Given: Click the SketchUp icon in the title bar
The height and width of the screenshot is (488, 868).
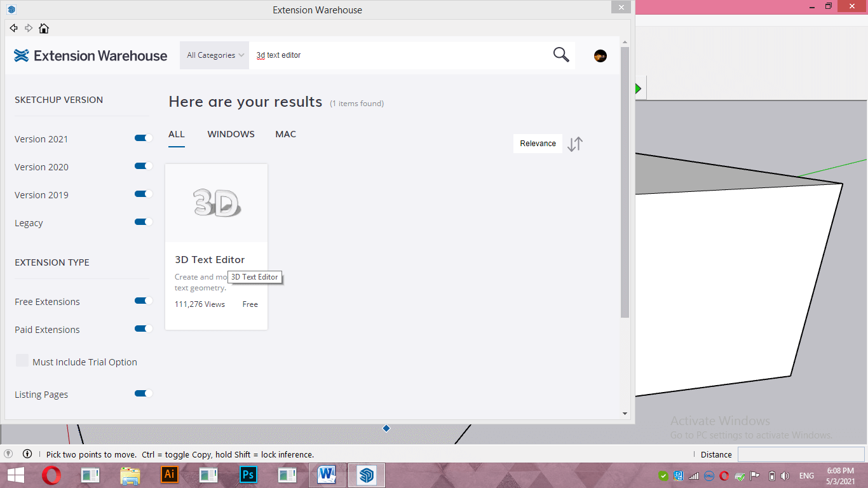Looking at the screenshot, I should point(11,10).
